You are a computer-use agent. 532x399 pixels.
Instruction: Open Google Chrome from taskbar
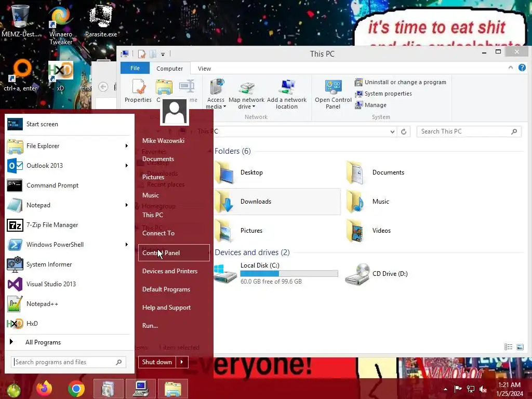(x=76, y=389)
